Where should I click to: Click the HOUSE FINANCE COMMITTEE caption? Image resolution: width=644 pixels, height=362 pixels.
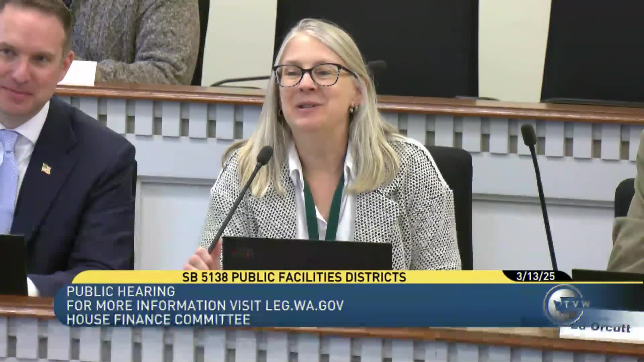coord(158,319)
